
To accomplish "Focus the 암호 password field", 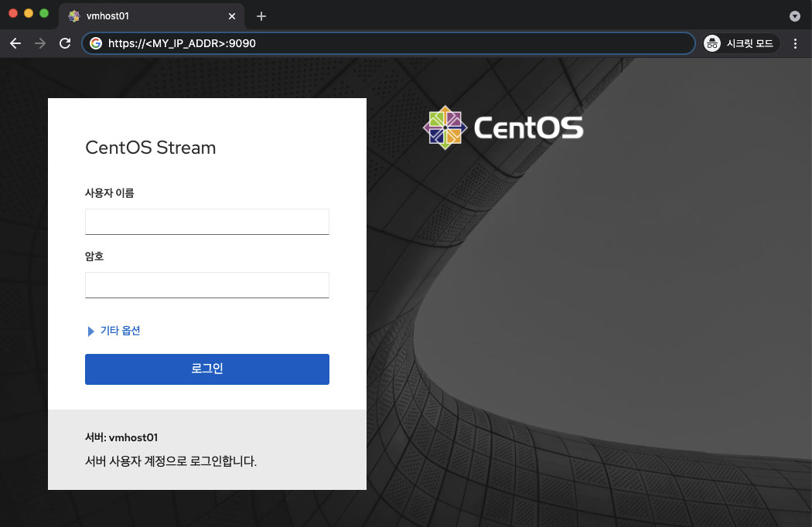I will [206, 284].
